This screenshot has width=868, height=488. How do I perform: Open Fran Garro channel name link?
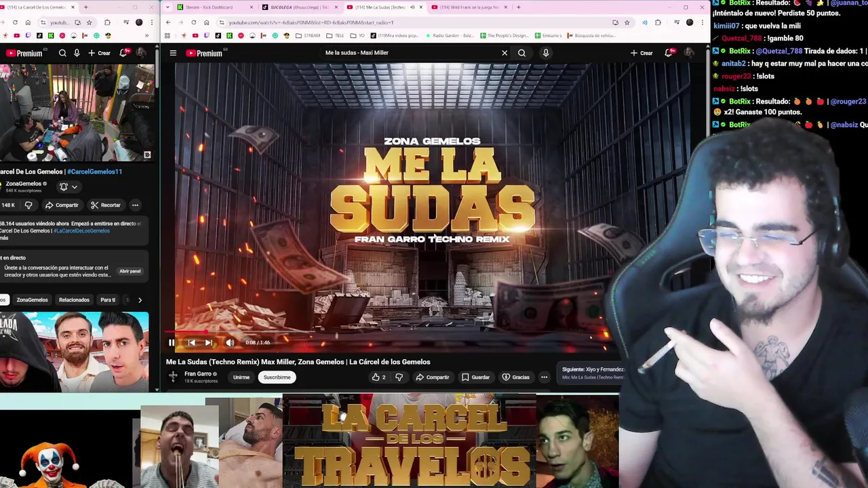click(198, 373)
